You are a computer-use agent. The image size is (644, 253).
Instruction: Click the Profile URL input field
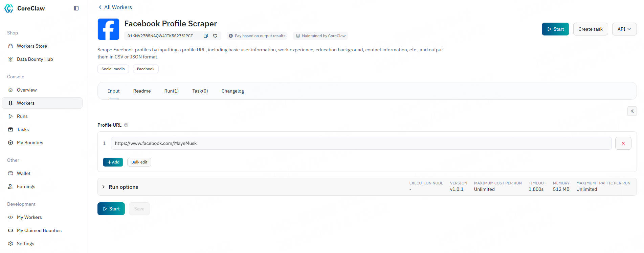point(361,143)
